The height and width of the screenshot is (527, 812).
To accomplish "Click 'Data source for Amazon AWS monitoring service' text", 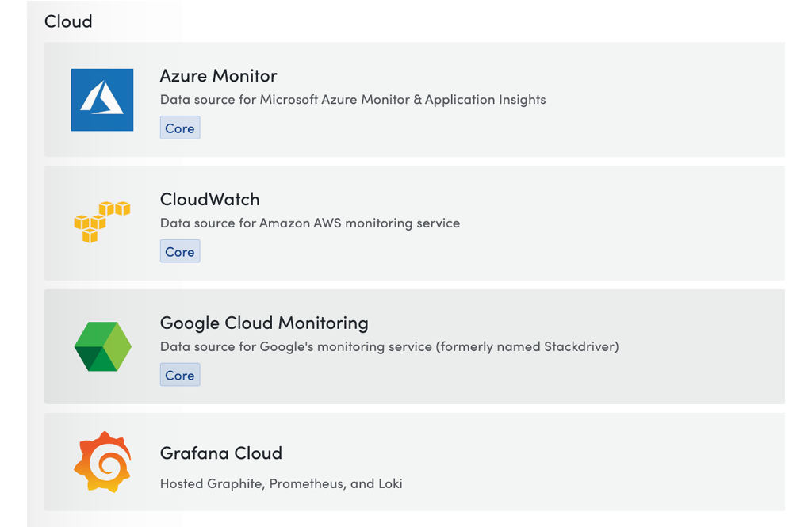I will [310, 223].
